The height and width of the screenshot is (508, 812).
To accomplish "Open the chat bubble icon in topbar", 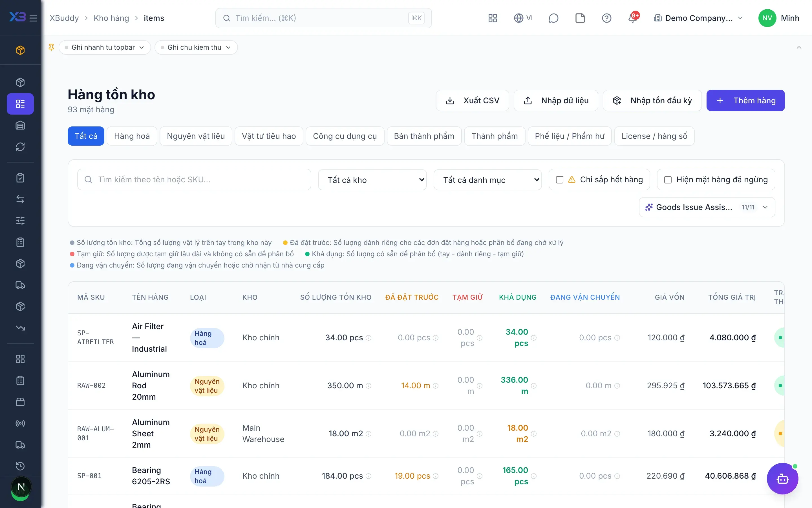I will click(553, 18).
